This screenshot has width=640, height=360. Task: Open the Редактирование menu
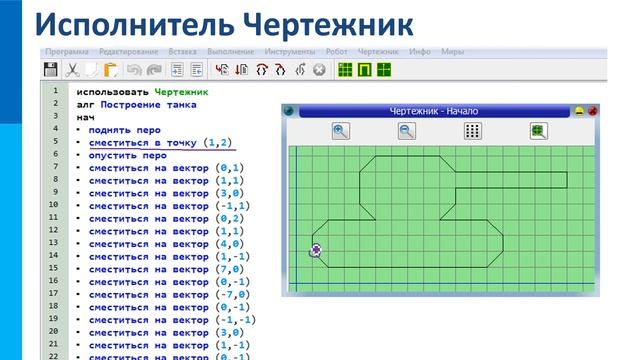(x=129, y=52)
